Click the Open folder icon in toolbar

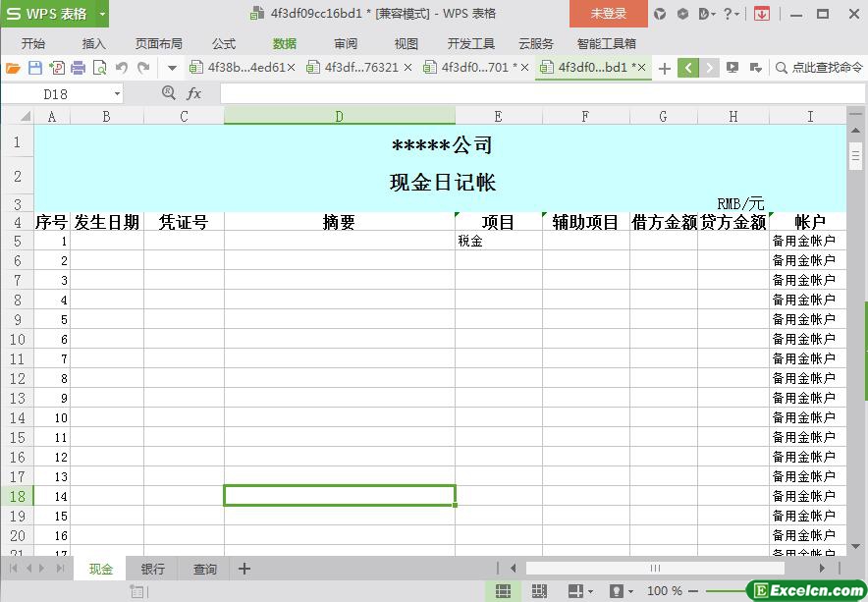point(13,68)
